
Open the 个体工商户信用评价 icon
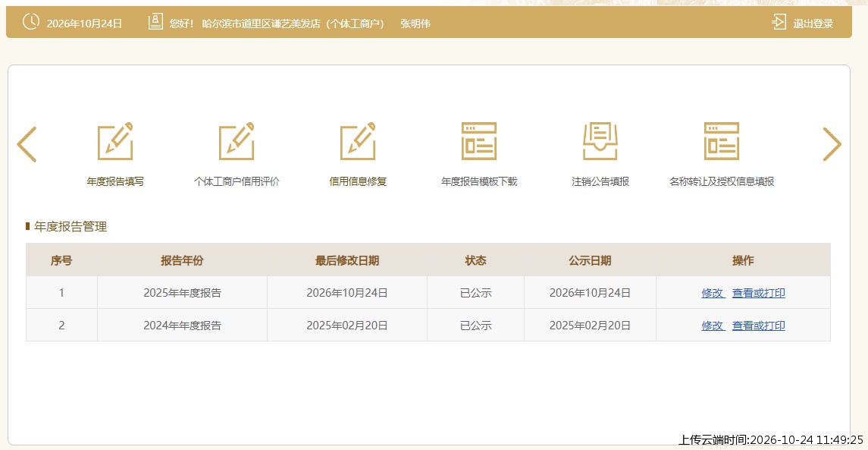(237, 141)
